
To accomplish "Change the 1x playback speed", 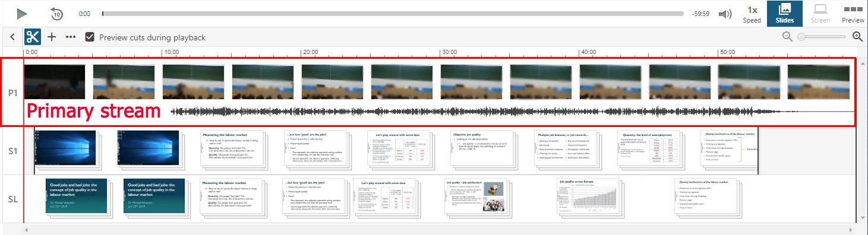I will pos(752,14).
